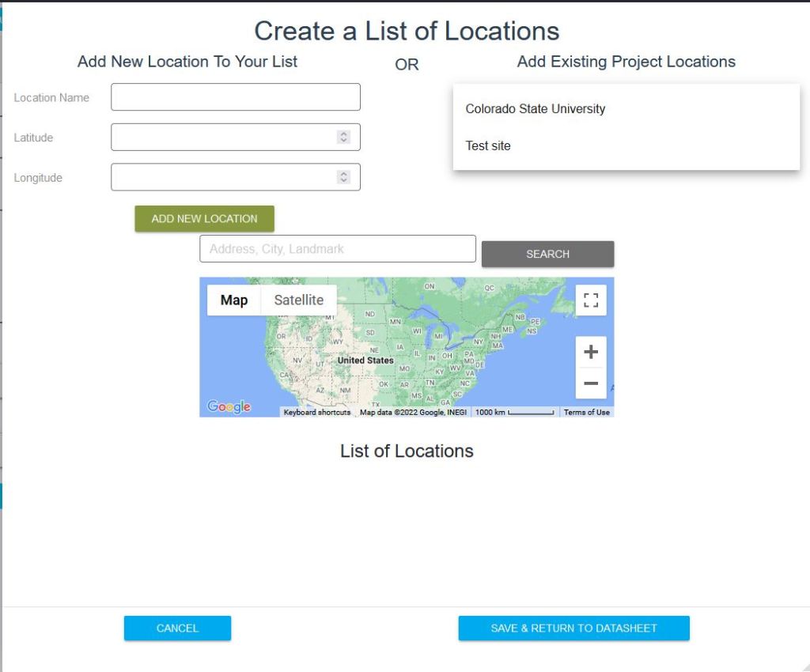
Task: Open map Keyboard shortcuts
Action: pos(316,413)
